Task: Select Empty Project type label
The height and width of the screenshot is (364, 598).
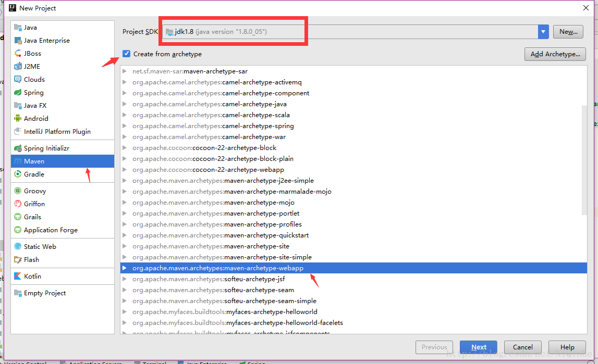Action: (x=45, y=293)
